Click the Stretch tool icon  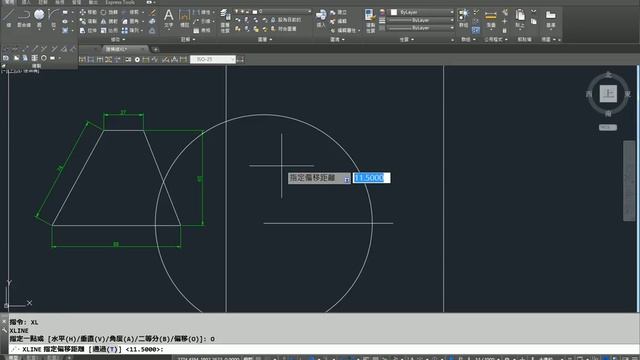pyautogui.click(x=83, y=30)
